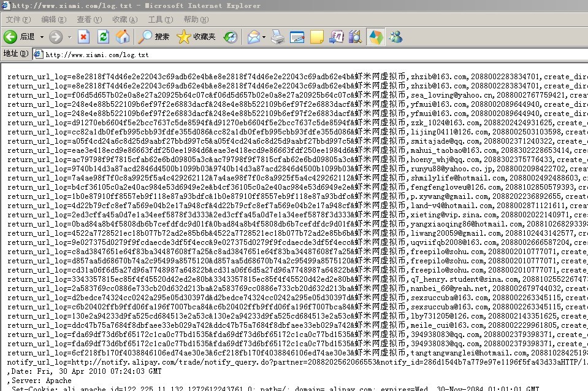
Task: Click the 地址 label
Action: [16, 53]
